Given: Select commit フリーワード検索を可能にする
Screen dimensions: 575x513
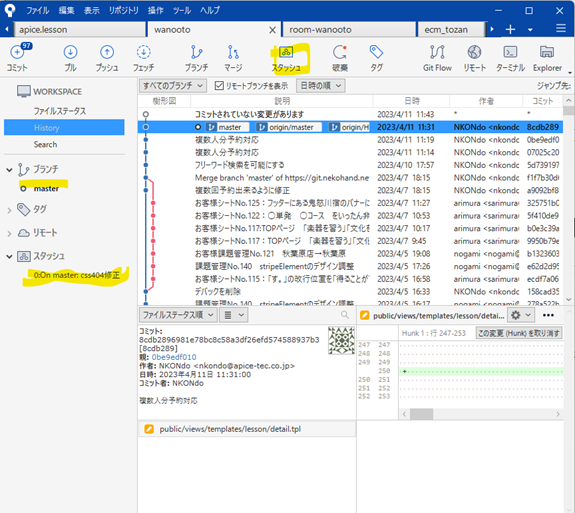Looking at the screenshot, I should coord(350,165).
